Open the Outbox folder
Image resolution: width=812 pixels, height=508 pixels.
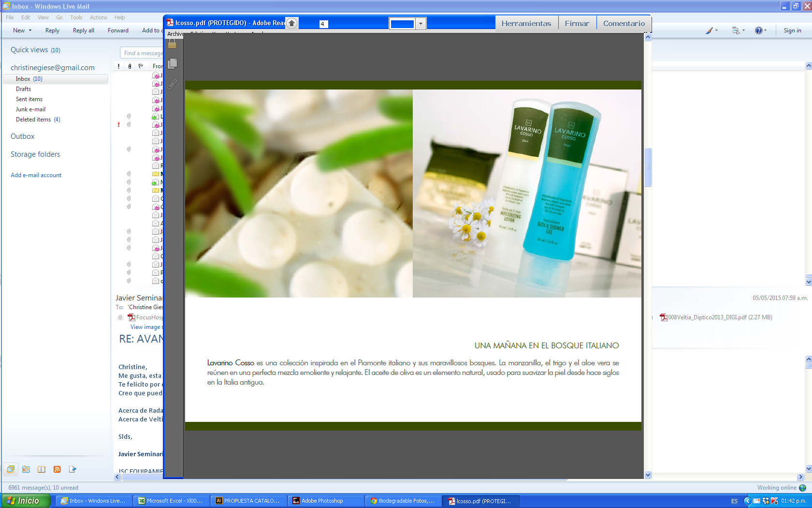(x=23, y=136)
